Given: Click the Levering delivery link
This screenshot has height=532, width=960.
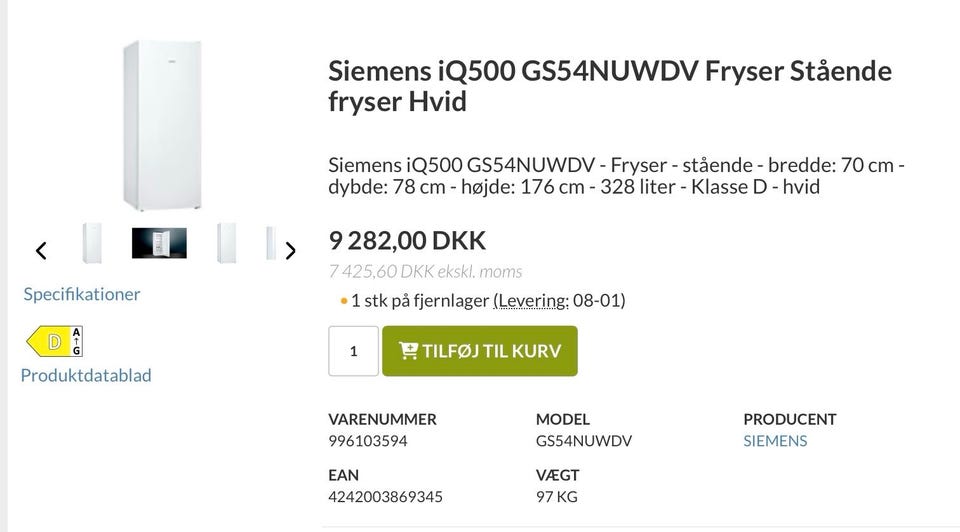Looking at the screenshot, I should [531, 300].
